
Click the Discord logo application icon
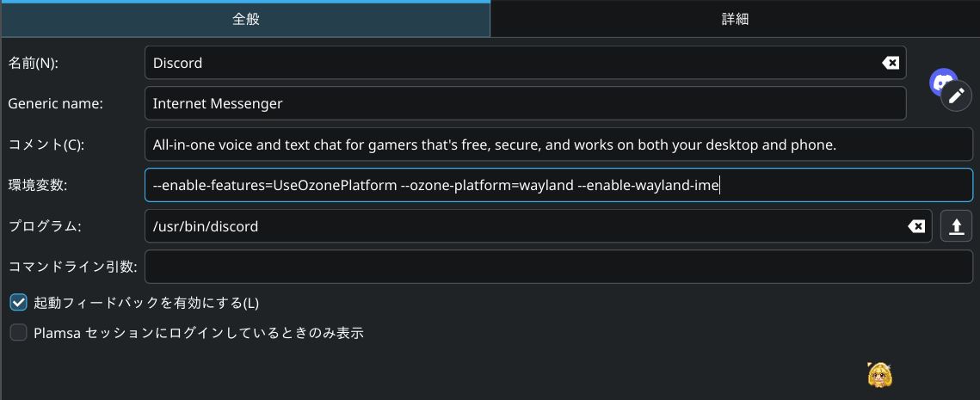942,82
